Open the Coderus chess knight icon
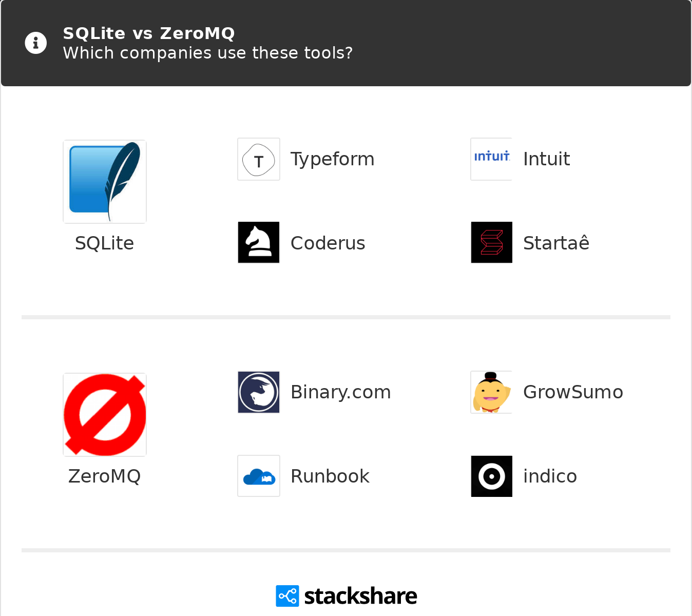This screenshot has height=616, width=692. pos(259,242)
